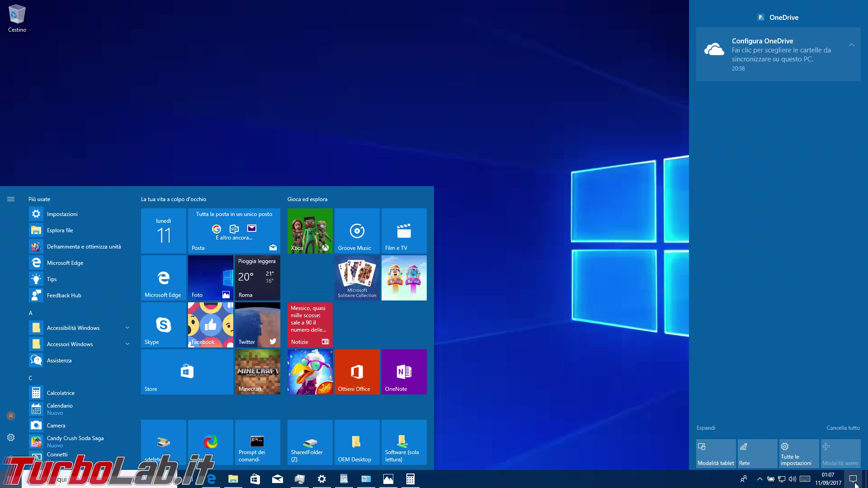Open the Roma weather tile

coord(257,277)
